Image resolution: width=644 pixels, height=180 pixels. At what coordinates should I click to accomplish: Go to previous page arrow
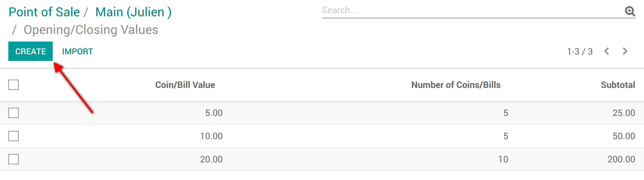(607, 51)
